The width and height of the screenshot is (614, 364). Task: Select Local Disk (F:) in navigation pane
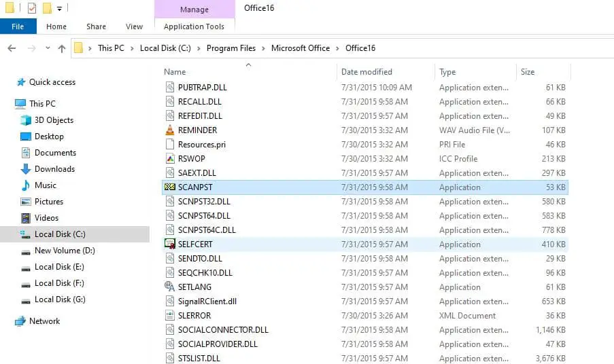[59, 283]
